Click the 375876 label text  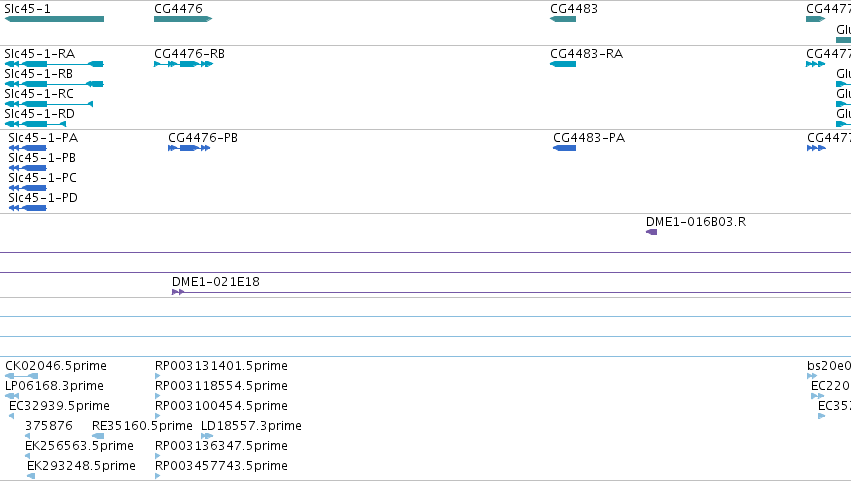coord(49,426)
